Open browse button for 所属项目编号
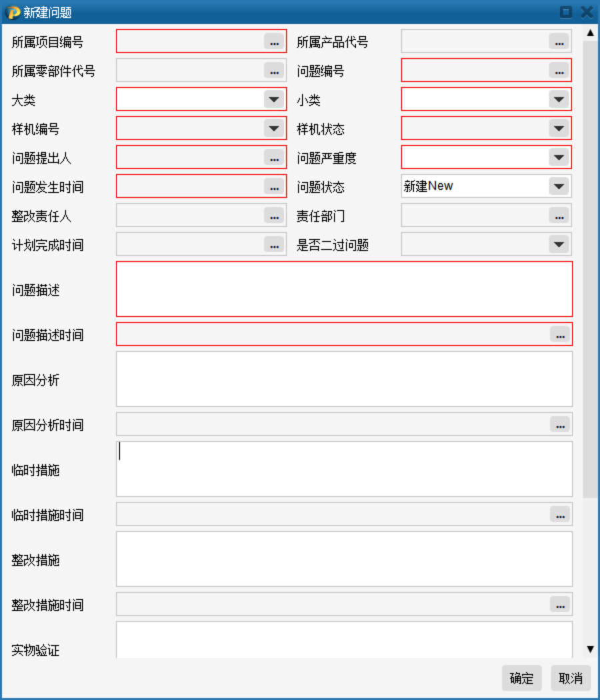Image resolution: width=600 pixels, height=700 pixels. pos(274,41)
